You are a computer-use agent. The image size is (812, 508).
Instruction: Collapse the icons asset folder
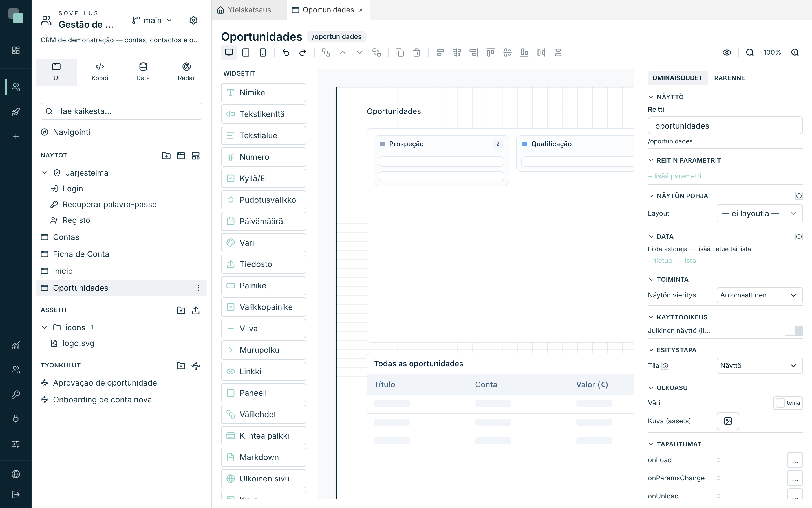coord(45,327)
